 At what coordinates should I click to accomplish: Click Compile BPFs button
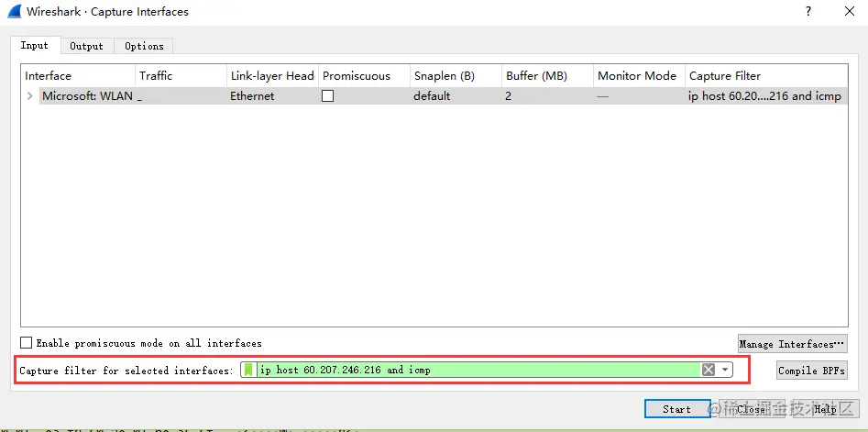click(x=811, y=370)
